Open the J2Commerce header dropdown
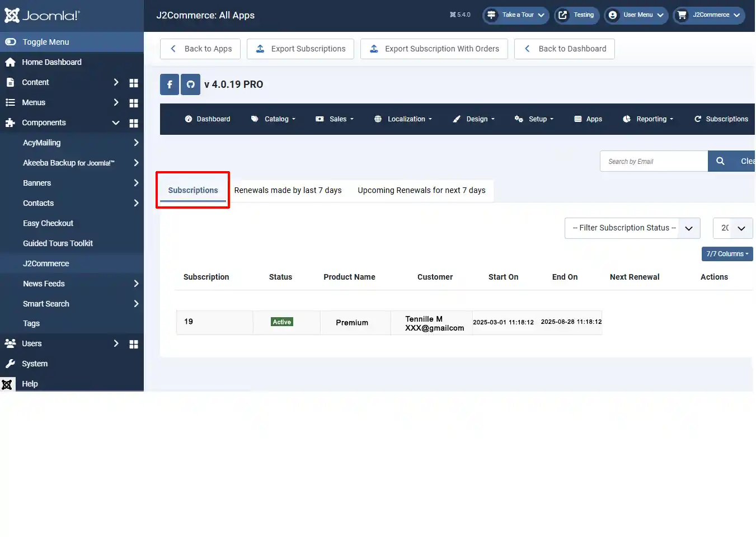Viewport: 756px width, 537px height. coord(709,15)
